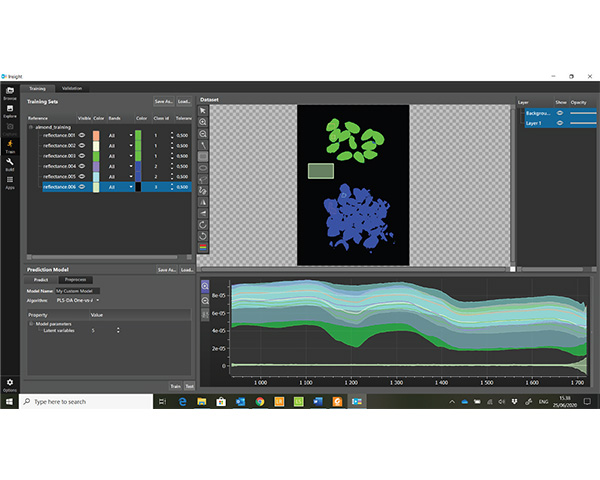This screenshot has width=600, height=480.
Task: Select the rectangle selection tool in Dataset toolbar
Action: click(x=204, y=156)
